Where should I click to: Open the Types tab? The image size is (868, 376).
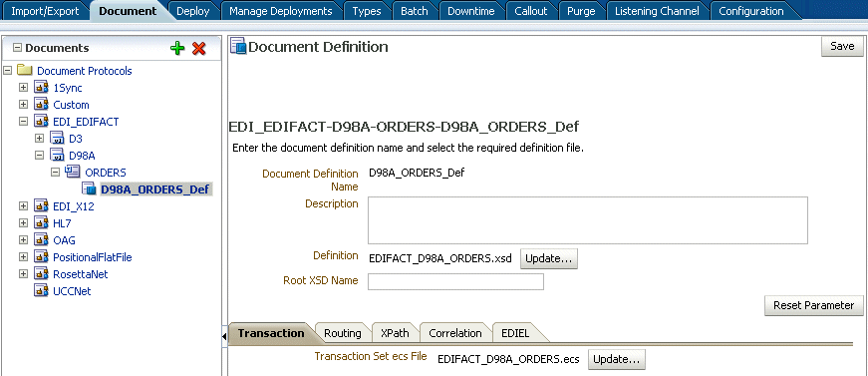point(367,11)
